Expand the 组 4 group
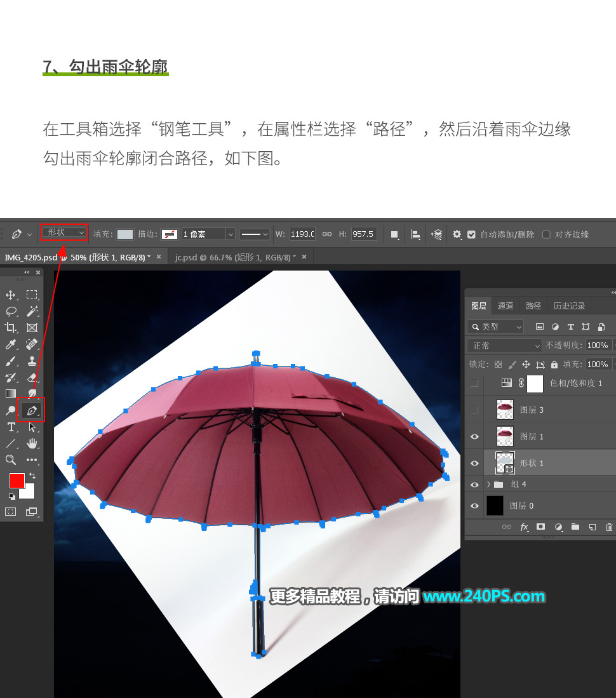 tap(488, 484)
